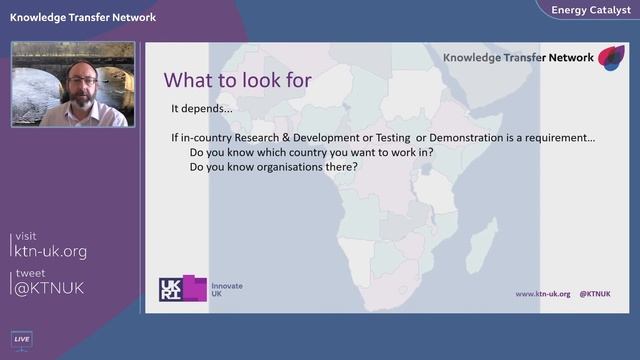Image resolution: width=640 pixels, height=360 pixels.
Task: Click the 'If in-country Research & Development' line
Action: [383, 138]
